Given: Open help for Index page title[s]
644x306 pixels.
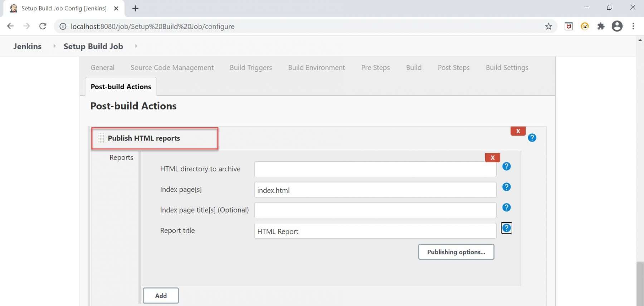Looking at the screenshot, I should click(506, 207).
